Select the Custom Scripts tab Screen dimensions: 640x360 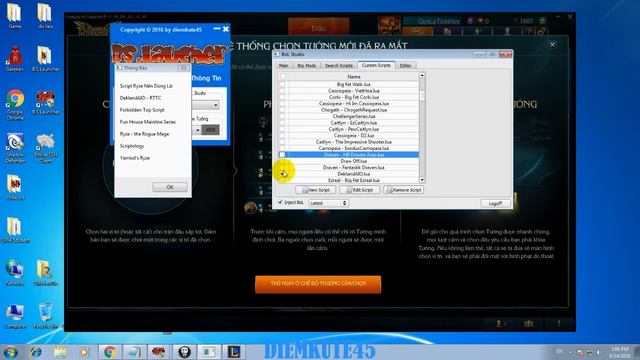point(376,65)
